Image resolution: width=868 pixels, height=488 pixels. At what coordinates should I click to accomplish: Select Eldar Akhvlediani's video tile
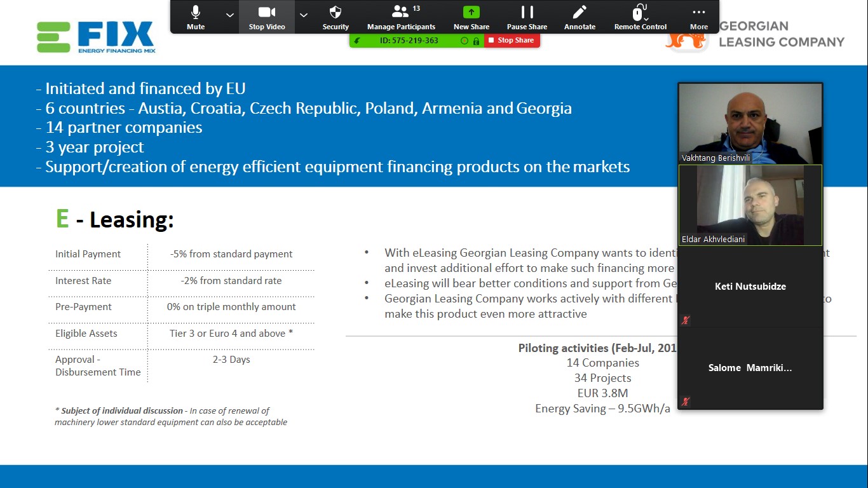tap(750, 205)
